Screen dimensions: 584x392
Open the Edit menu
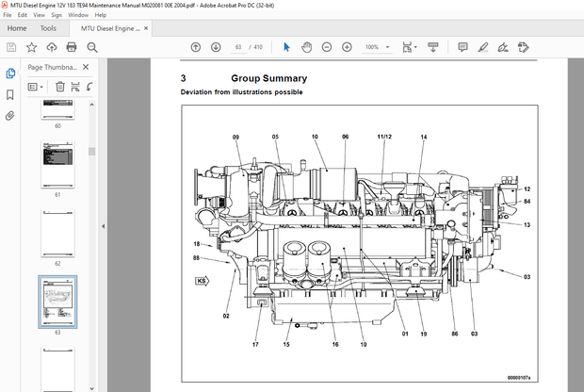(23, 15)
